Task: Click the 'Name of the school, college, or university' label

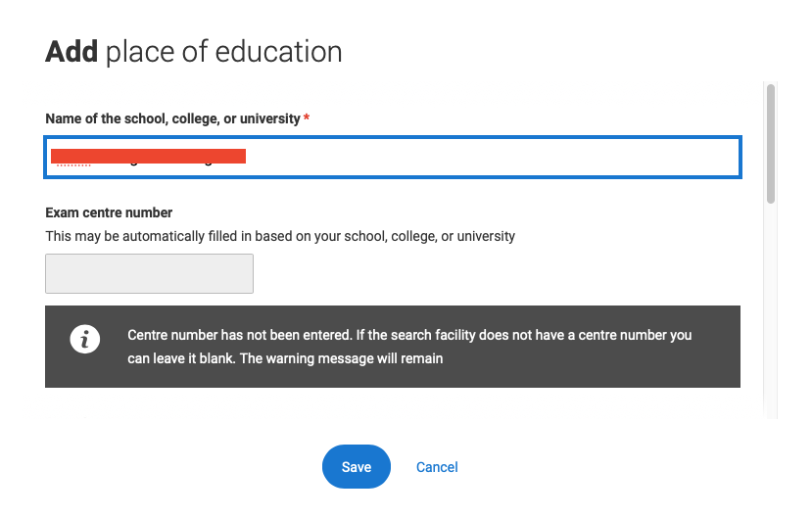Action: click(x=172, y=118)
